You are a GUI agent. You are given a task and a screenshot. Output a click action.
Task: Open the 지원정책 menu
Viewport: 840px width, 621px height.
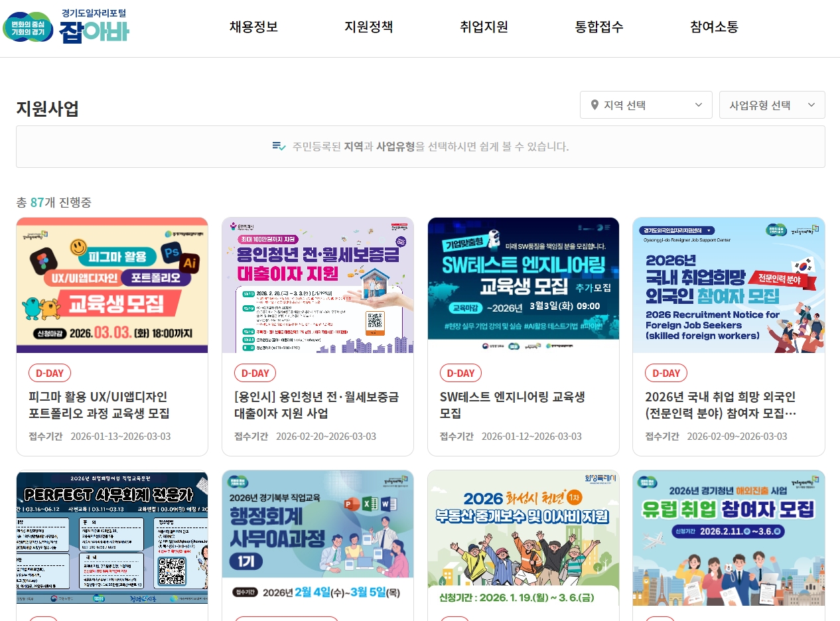click(369, 27)
